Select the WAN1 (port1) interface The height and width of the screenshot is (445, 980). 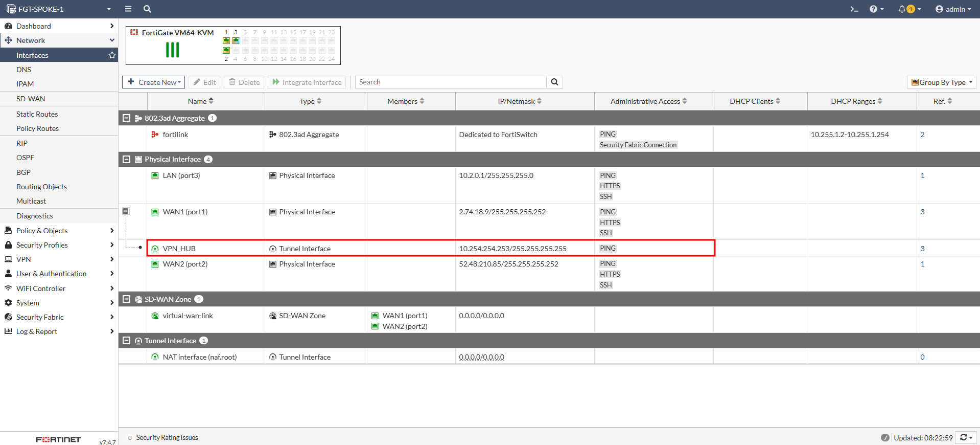coord(549,221)
